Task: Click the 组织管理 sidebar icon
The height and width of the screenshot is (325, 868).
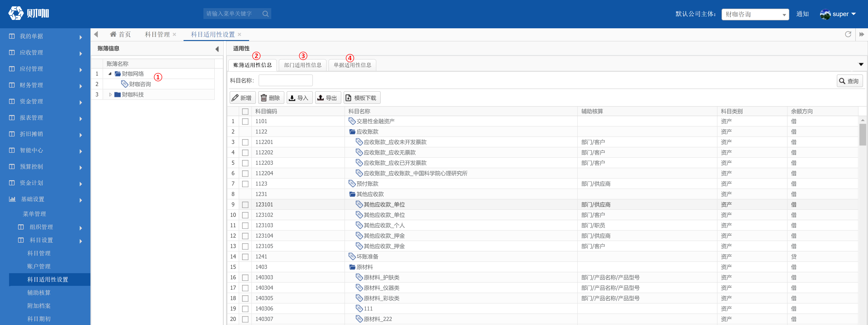Action: 21,227
